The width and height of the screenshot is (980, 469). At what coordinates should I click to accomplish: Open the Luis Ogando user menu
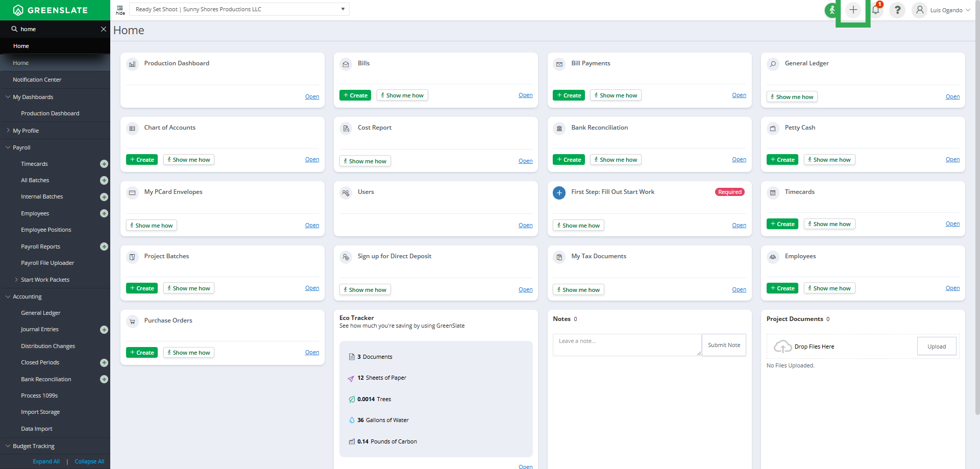tap(944, 10)
